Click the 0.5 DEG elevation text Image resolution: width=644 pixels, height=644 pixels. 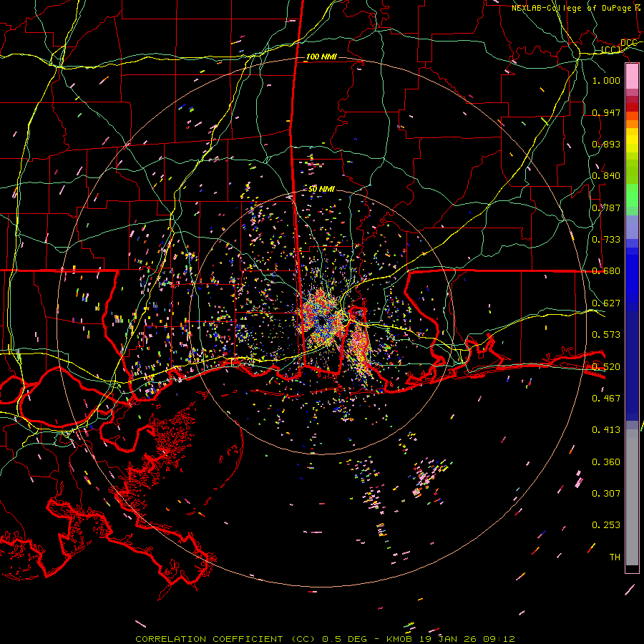click(343, 639)
